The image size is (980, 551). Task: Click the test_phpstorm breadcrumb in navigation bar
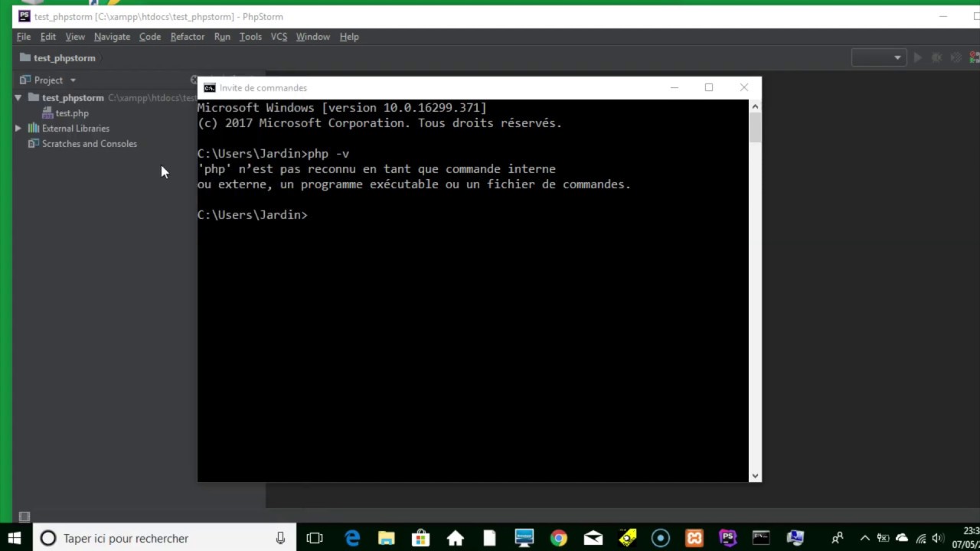click(x=57, y=58)
